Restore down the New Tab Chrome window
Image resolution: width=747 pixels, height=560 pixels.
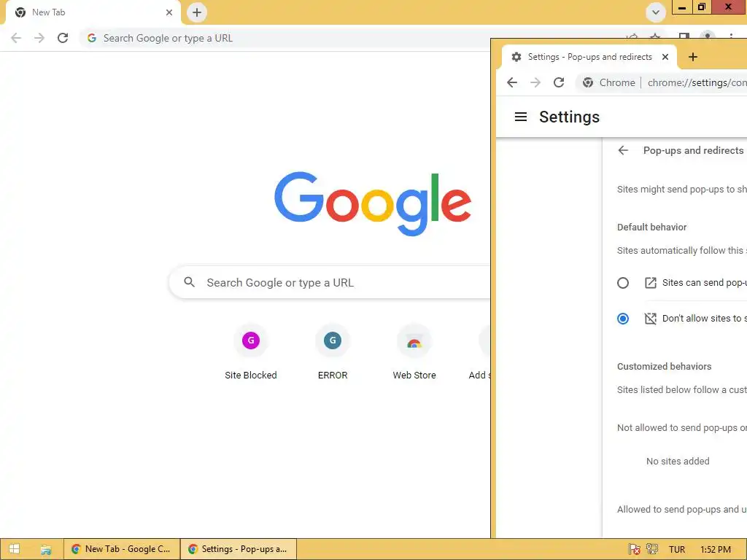pos(702,7)
